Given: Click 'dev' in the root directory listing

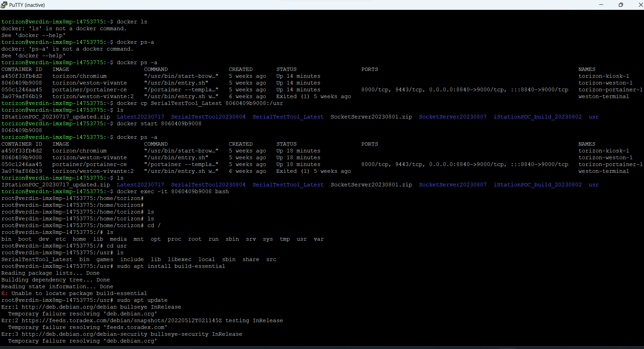Looking at the screenshot, I should (44, 239).
